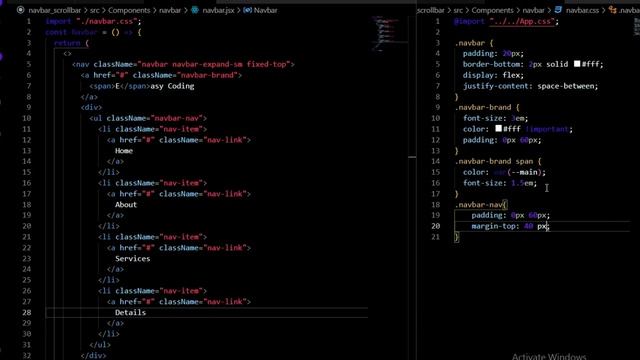Click the "font-size: 3em" declaration
640x360 pixels.
tap(495, 118)
